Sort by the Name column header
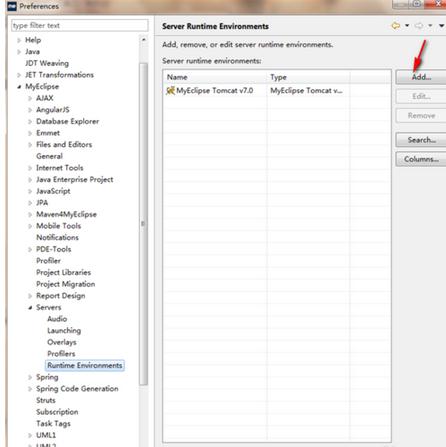Screen dimensions: 446x447 tap(215, 77)
